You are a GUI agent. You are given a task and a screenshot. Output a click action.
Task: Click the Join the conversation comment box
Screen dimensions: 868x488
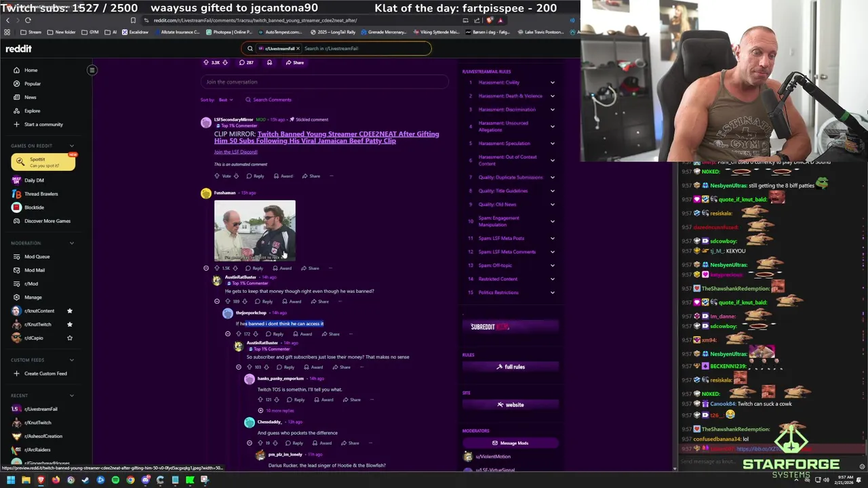[x=324, y=82]
